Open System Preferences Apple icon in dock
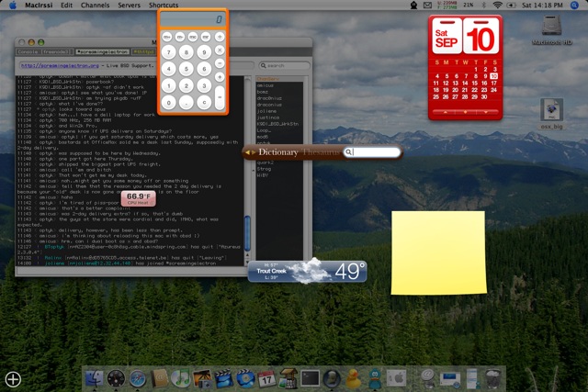 (397, 378)
